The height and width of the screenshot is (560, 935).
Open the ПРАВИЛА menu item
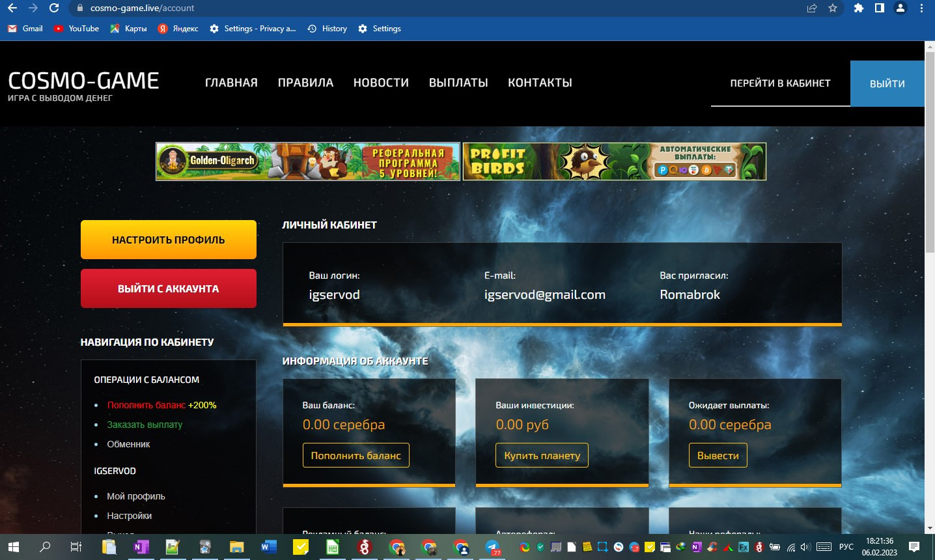pyautogui.click(x=305, y=83)
